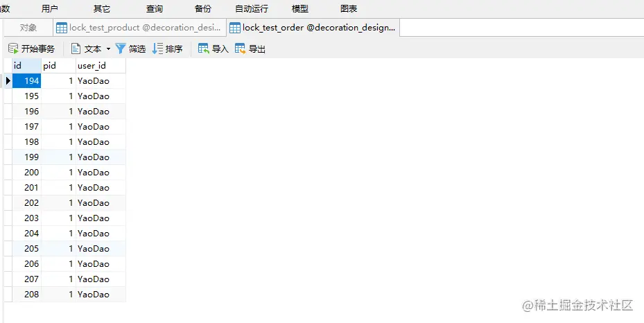
Task: Click the row header beside id 204
Action: pyautogui.click(x=8, y=233)
